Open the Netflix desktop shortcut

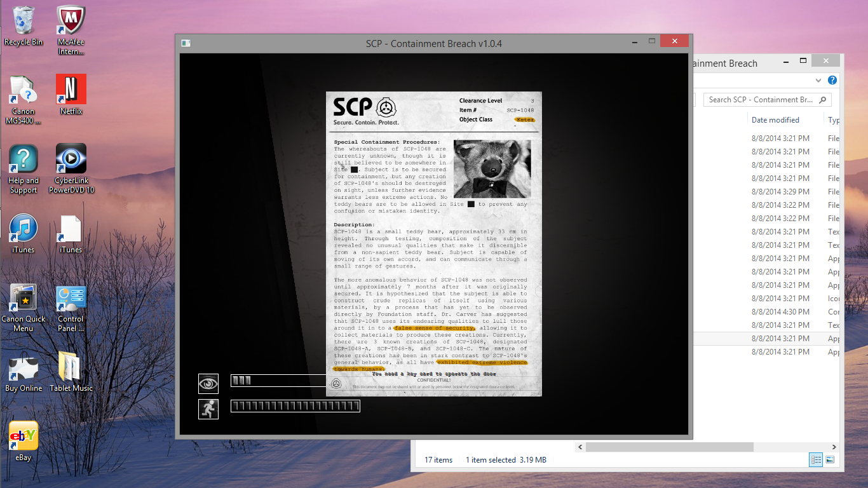[71, 90]
